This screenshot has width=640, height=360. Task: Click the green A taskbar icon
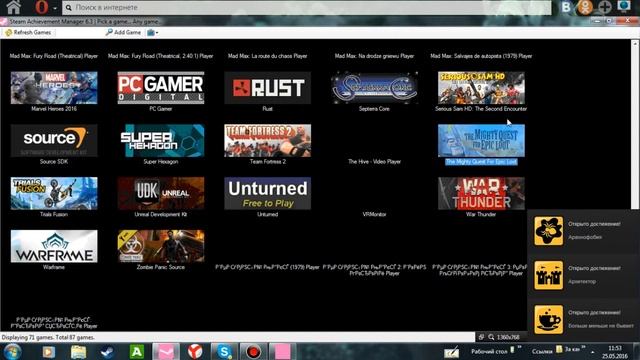click(136, 351)
